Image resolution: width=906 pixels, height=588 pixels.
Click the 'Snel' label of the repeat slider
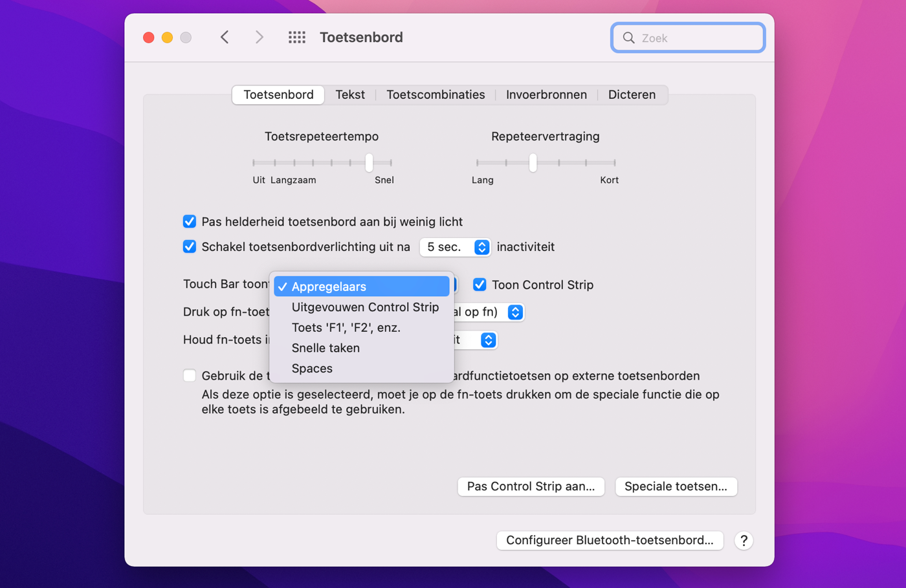tap(384, 180)
